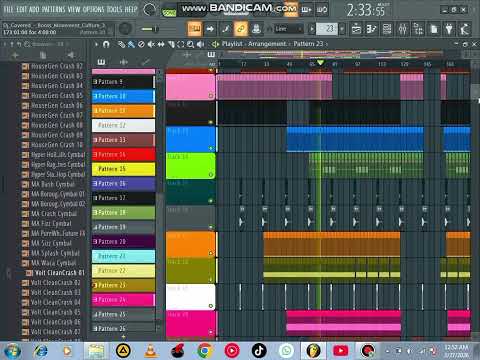
Task: Open the Mixer icon
Action: 403,29
